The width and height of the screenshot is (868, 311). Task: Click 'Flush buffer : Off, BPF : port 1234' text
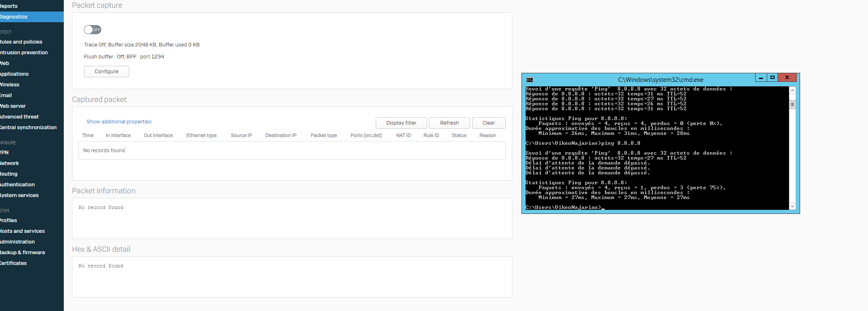pyautogui.click(x=124, y=57)
